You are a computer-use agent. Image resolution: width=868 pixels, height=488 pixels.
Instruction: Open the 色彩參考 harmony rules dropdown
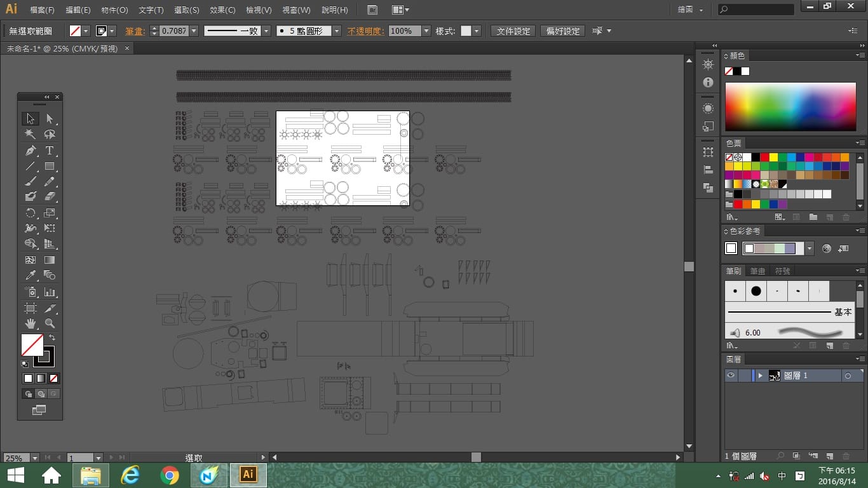(x=810, y=248)
